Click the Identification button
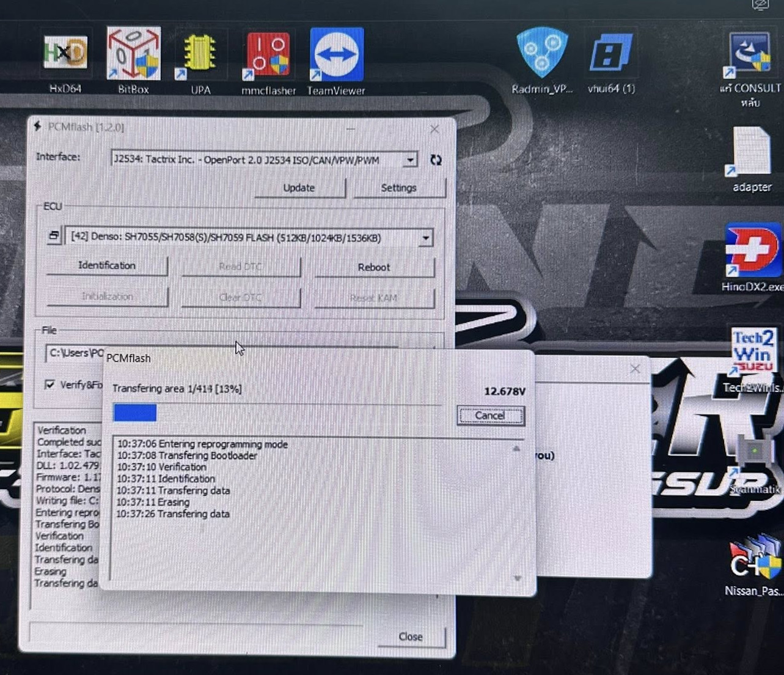This screenshot has height=675, width=784. [107, 265]
